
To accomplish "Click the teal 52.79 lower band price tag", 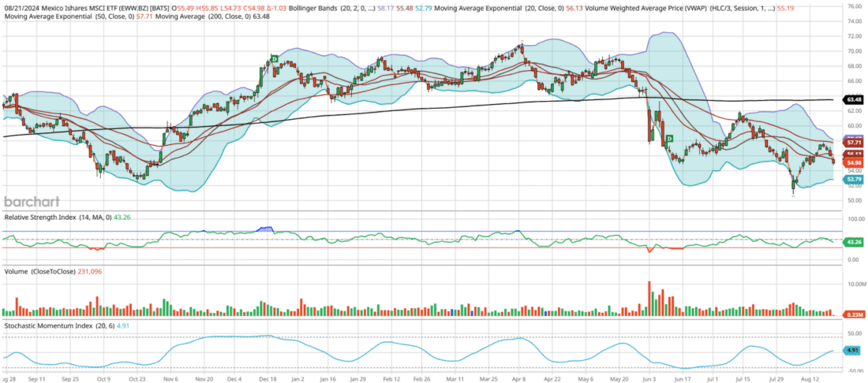I will (x=853, y=180).
